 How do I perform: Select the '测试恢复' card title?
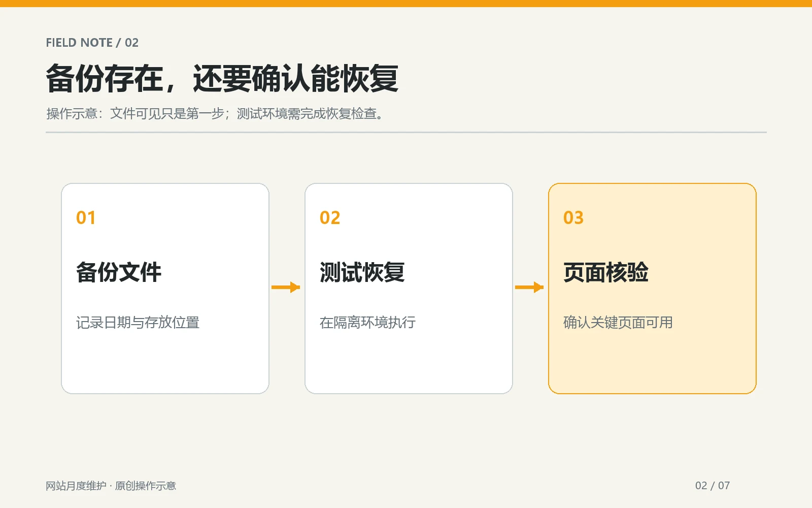coord(362,272)
